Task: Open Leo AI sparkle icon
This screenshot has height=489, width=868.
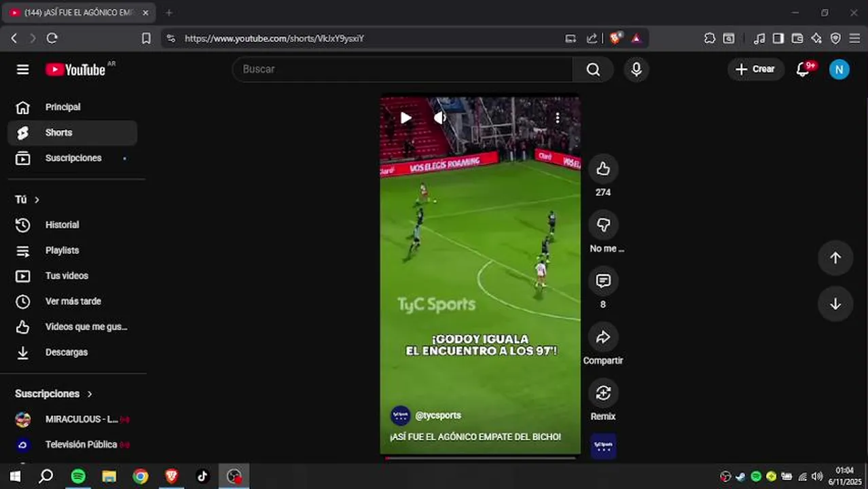Action: (x=816, y=39)
